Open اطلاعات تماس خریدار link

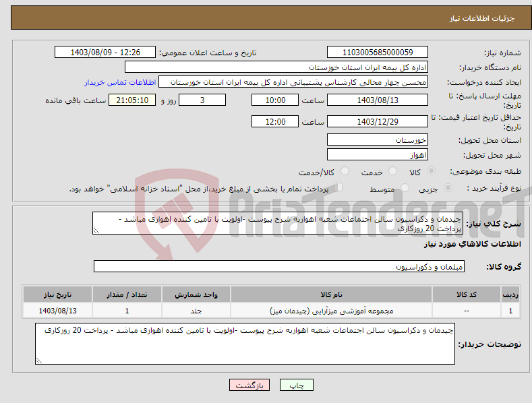click(x=120, y=82)
